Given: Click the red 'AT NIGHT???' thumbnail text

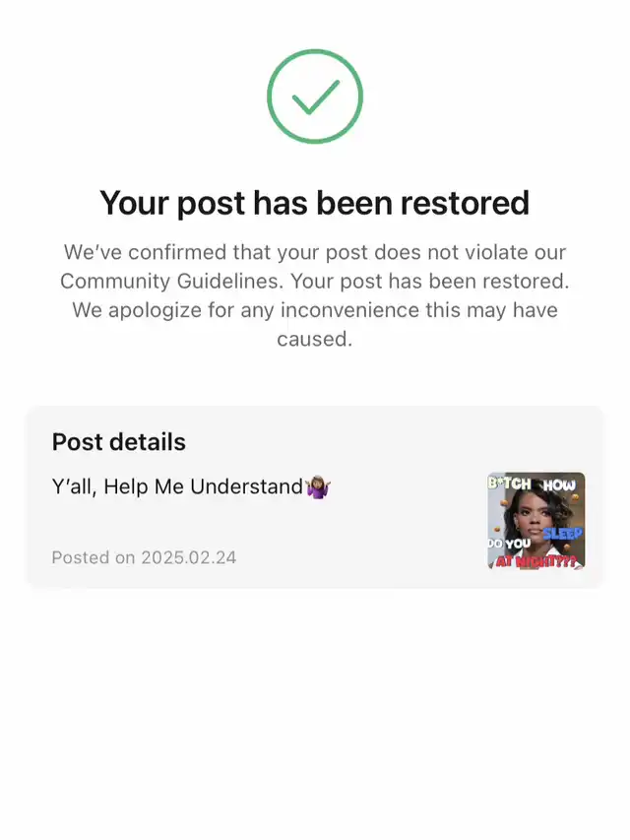Looking at the screenshot, I should point(536,561).
